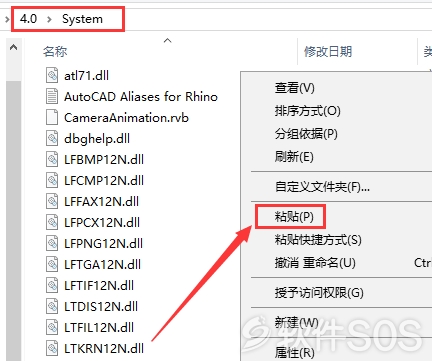Select the file name LFPNG12N.dll
432x361 pixels.
pyautogui.click(x=103, y=244)
